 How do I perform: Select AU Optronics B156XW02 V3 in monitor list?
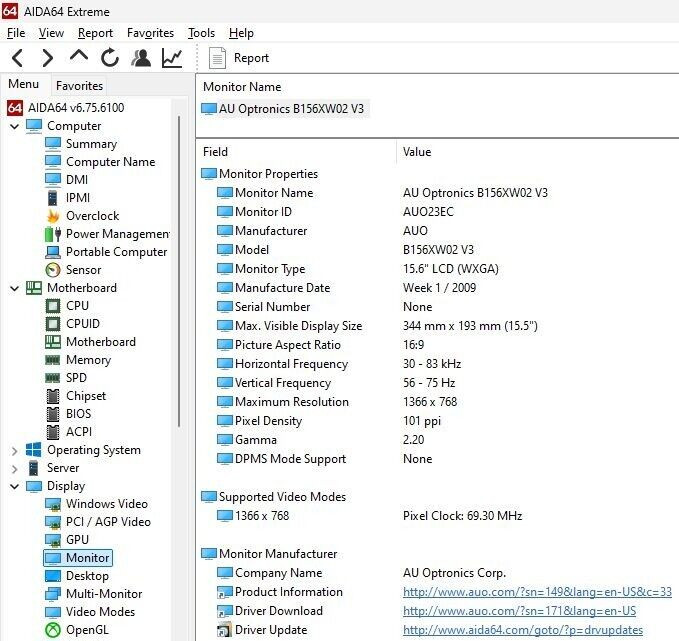(285, 109)
